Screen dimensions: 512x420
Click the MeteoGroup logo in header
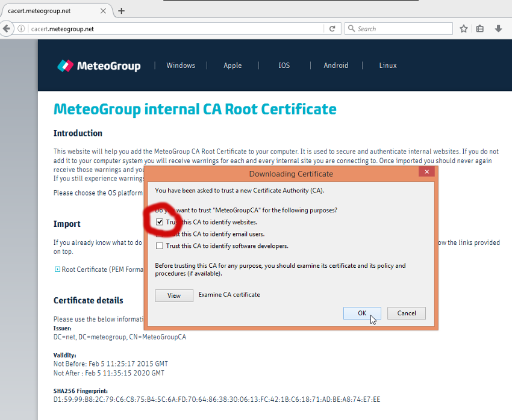99,66
